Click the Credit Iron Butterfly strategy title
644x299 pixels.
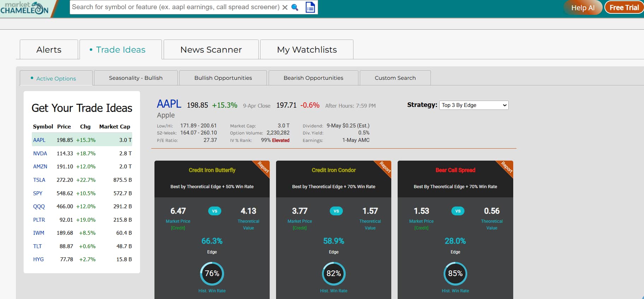point(212,170)
